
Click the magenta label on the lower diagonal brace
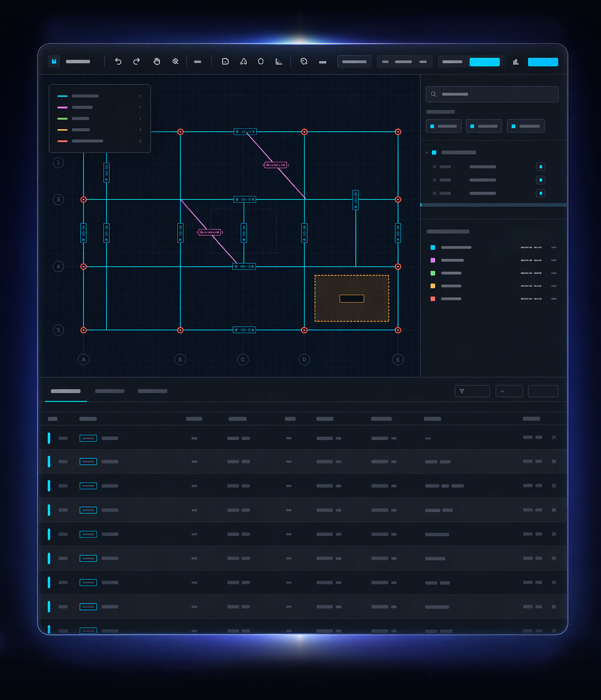[x=210, y=232]
